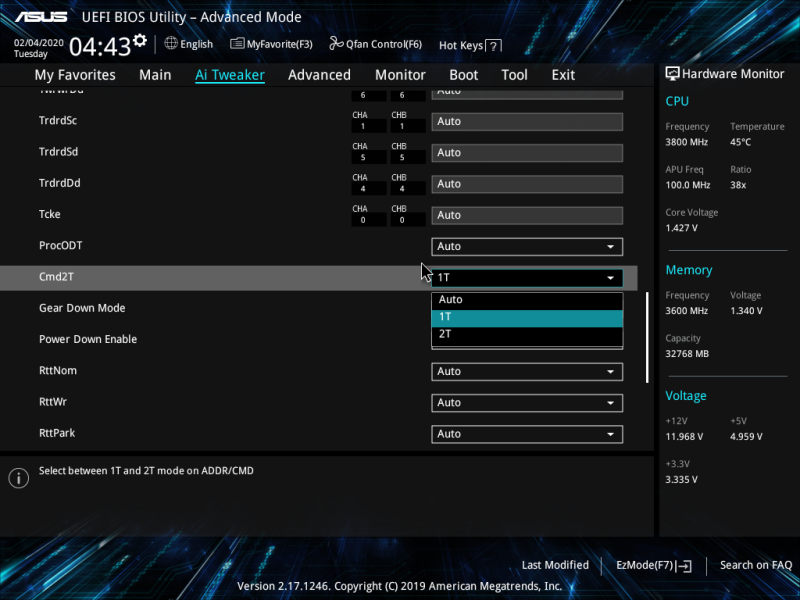
Task: Select the Power Down Enable row
Action: [x=88, y=339]
